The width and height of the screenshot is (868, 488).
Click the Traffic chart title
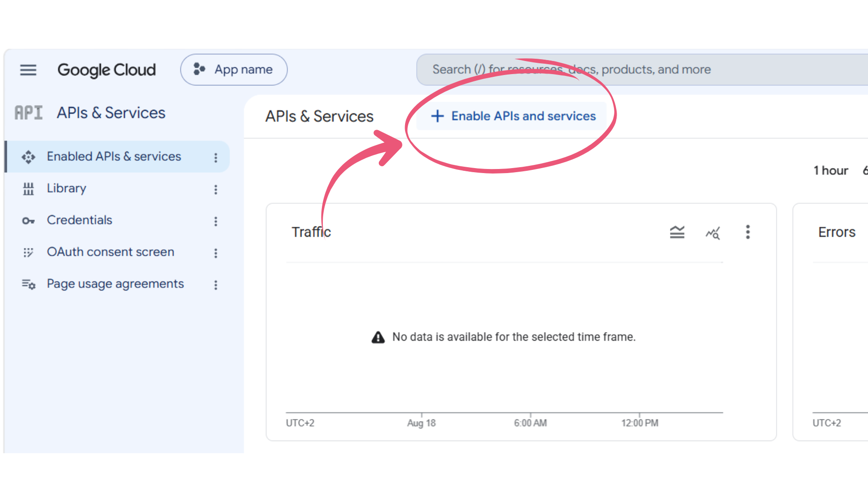[311, 232]
